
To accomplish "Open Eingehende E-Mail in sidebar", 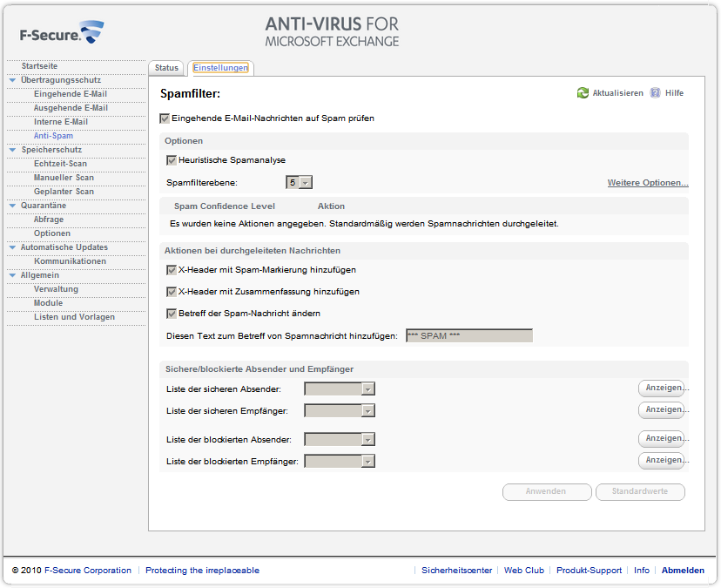I will pyautogui.click(x=71, y=94).
